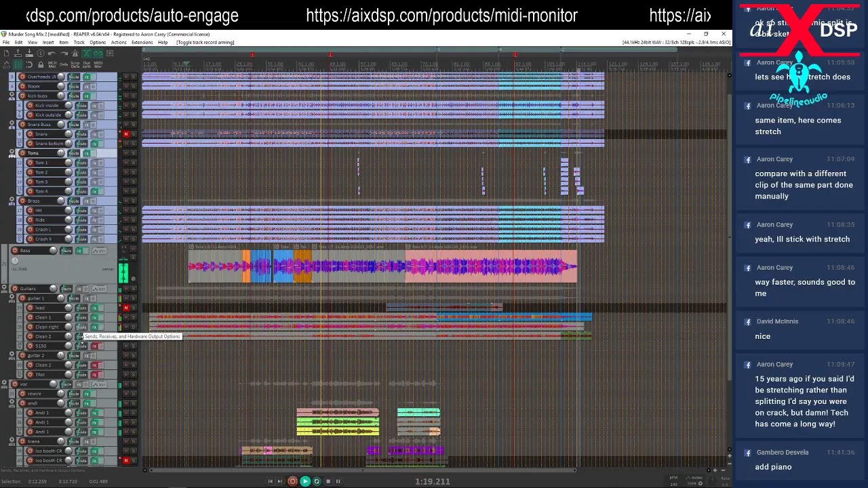Arm the Bass track for recording

tap(16, 251)
